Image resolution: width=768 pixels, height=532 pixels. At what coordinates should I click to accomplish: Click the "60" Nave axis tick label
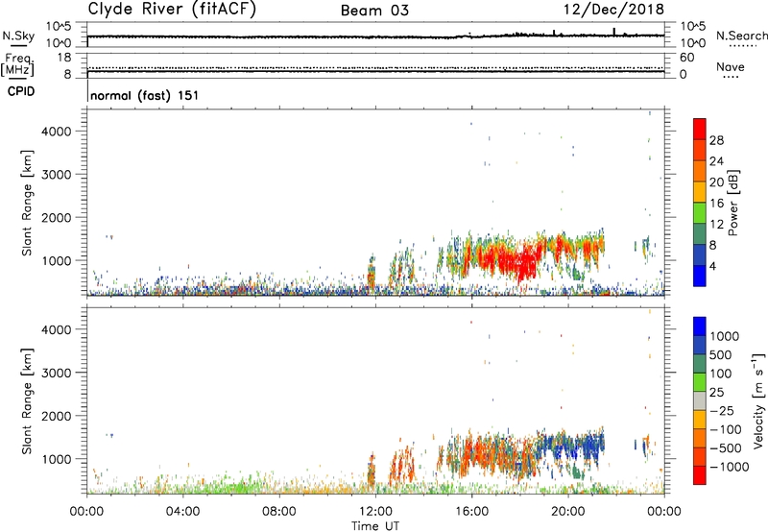[686, 58]
